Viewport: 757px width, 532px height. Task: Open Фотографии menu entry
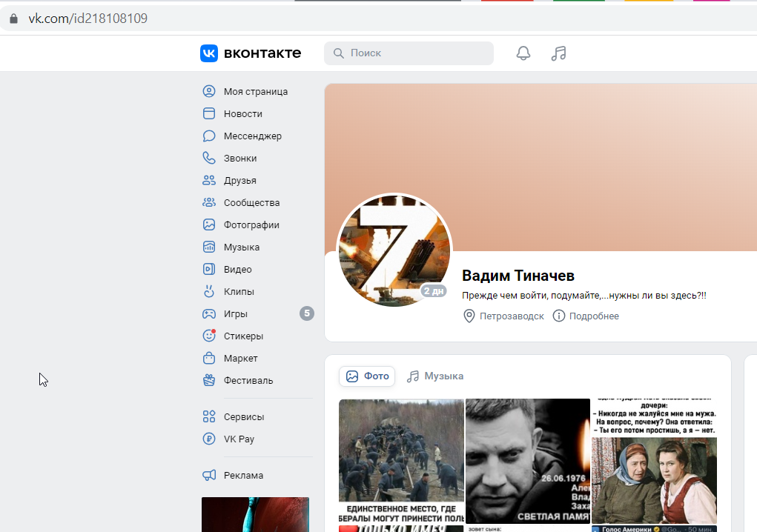coord(251,225)
